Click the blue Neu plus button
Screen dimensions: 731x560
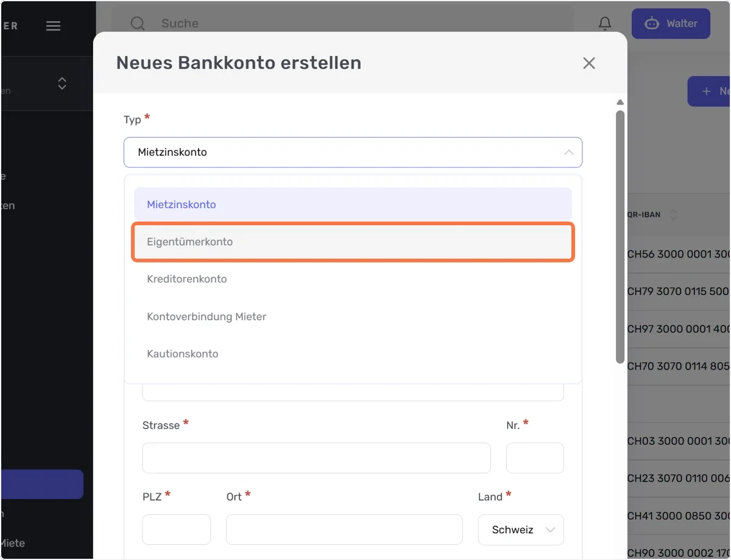tap(709, 91)
